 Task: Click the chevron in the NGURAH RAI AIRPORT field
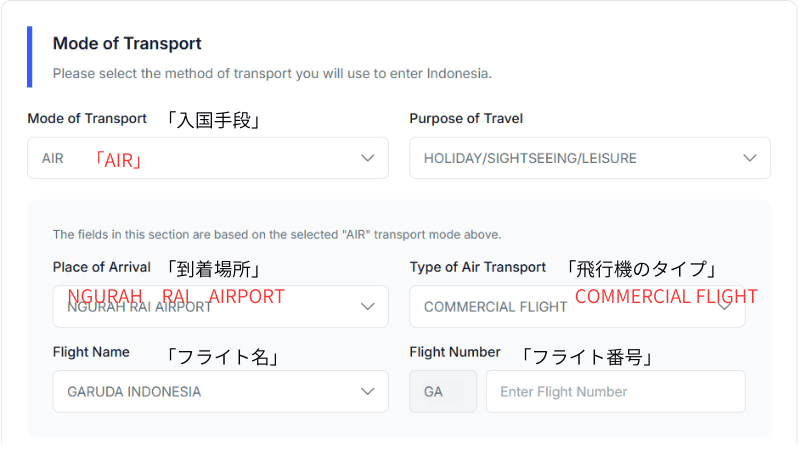point(367,307)
